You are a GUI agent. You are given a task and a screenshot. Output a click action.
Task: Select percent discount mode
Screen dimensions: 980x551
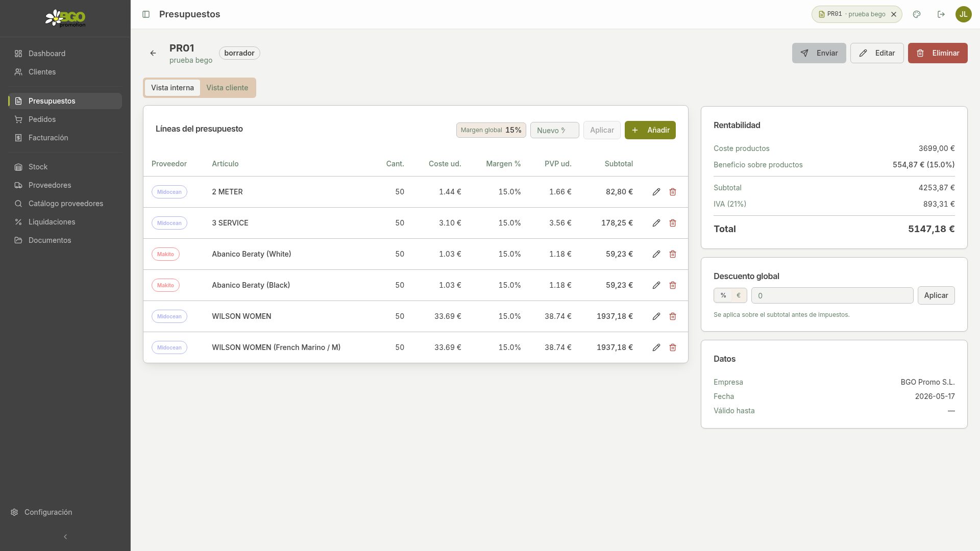click(723, 295)
